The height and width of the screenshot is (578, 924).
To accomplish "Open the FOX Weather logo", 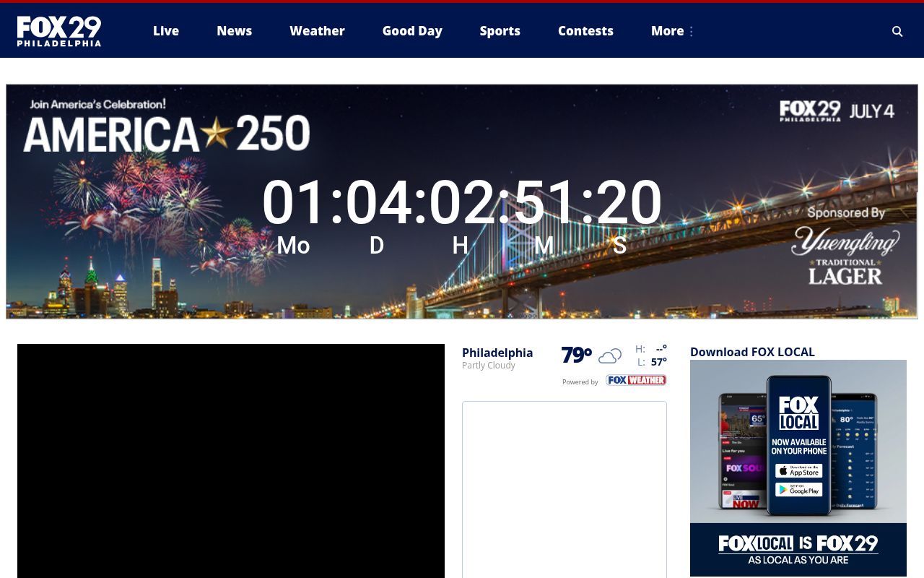I will (x=636, y=380).
